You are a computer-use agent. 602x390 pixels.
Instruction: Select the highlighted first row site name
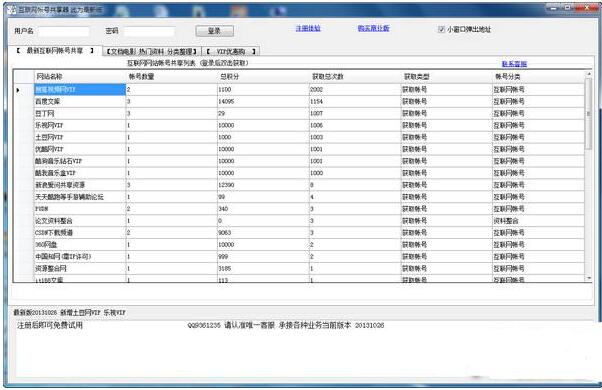tap(80, 89)
